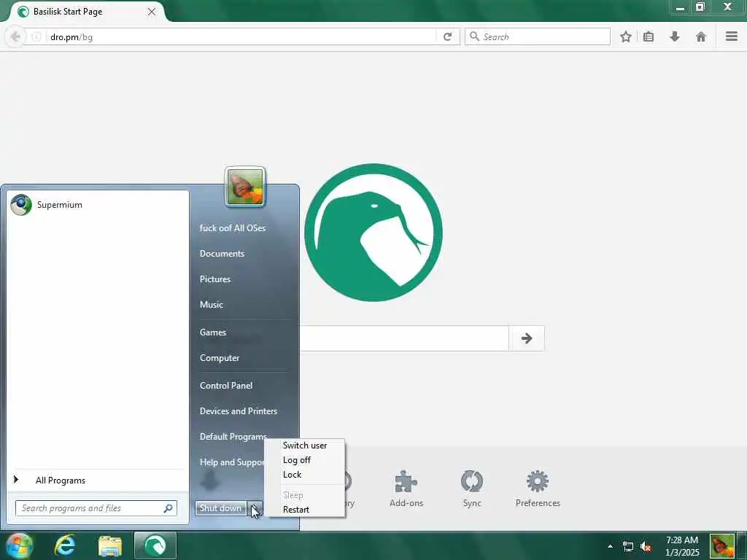Open site information icon in address bar

point(36,36)
